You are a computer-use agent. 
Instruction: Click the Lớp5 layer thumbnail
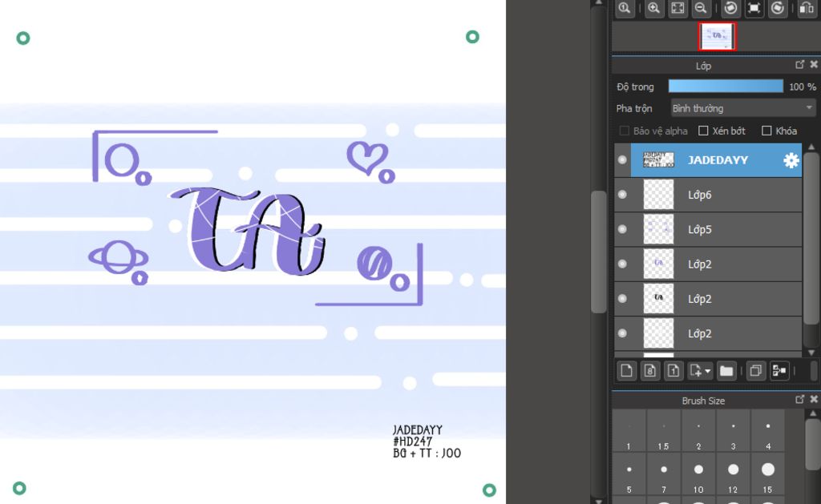tap(658, 229)
